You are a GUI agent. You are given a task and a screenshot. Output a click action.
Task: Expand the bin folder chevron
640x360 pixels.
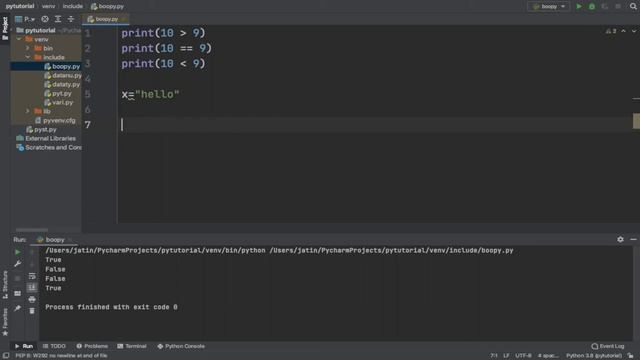(x=28, y=48)
